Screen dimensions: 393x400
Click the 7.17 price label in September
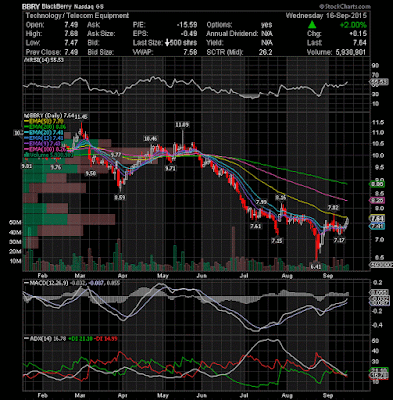click(339, 240)
